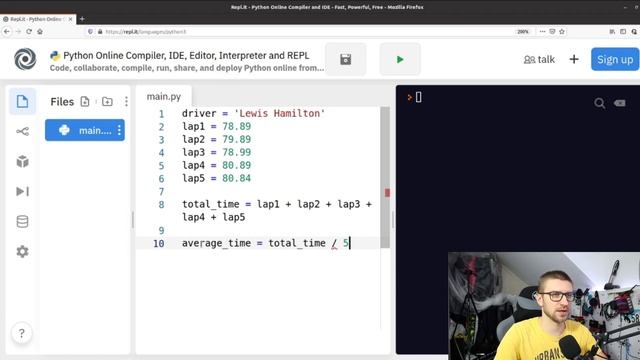Screen dimensions: 640x360
Task: Go forward in Firefox
Action: pyautogui.click(x=18, y=31)
